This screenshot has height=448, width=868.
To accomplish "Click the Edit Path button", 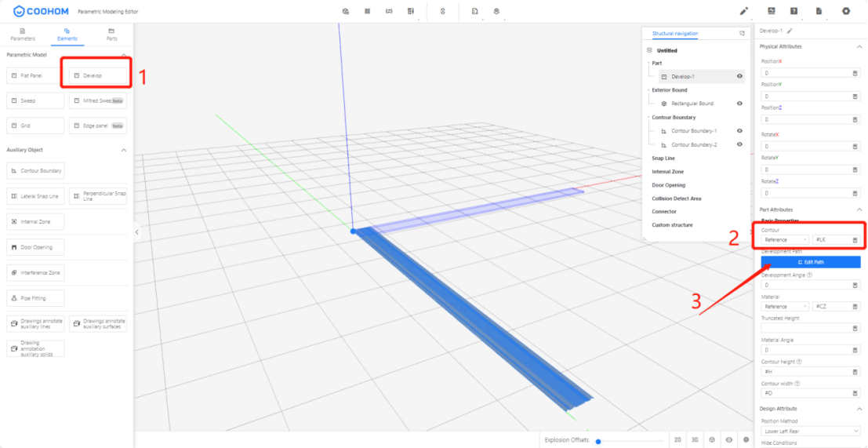I will click(810, 262).
